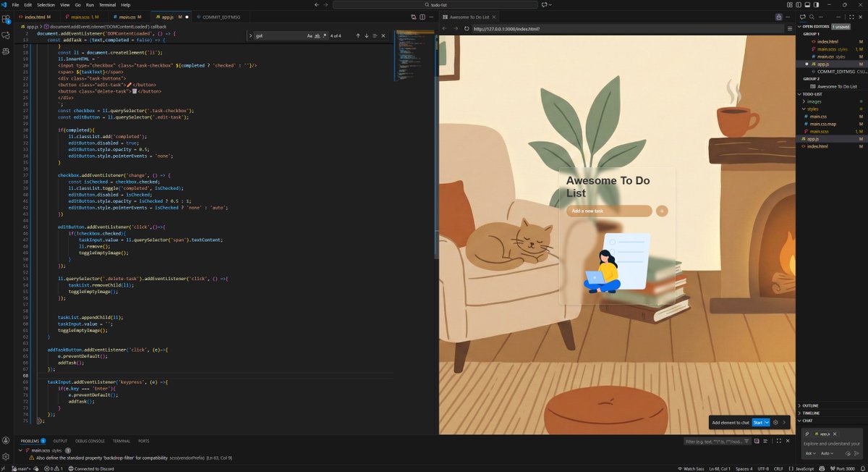
Task: Open the Ask mode dropdown in chat
Action: [x=811, y=453]
